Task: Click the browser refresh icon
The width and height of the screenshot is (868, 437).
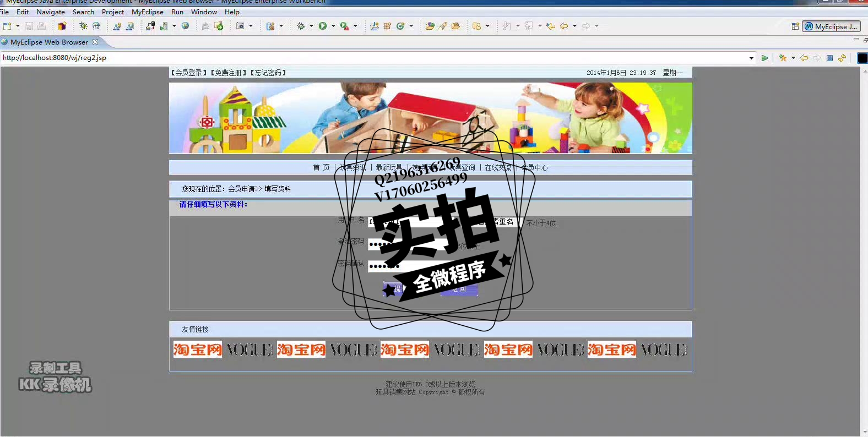Action: coord(842,58)
